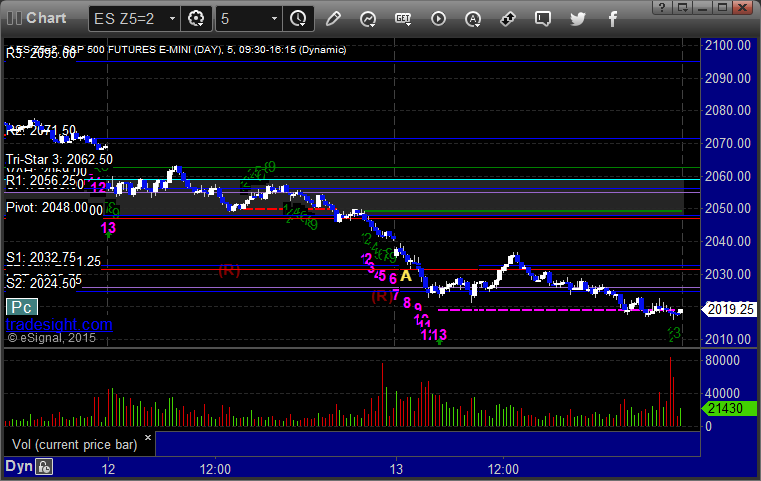Close the Vol study panel with X
The height and width of the screenshot is (481, 761).
tap(148, 437)
